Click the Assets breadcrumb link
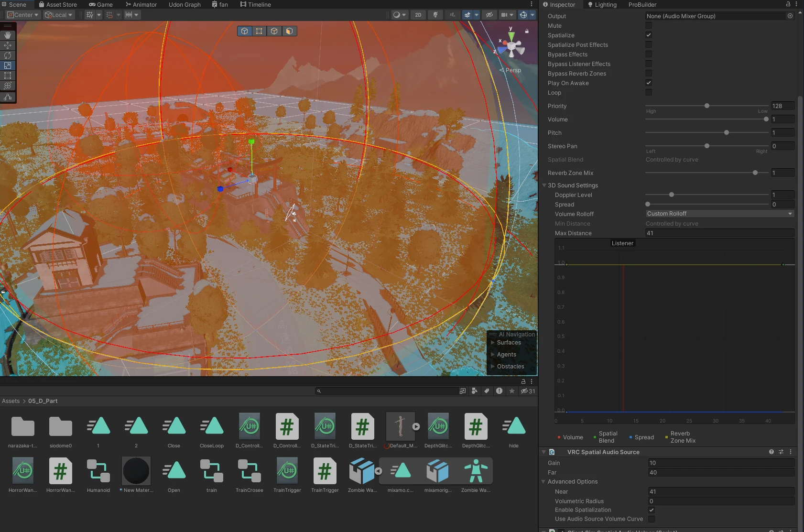The image size is (804, 532). [11, 401]
